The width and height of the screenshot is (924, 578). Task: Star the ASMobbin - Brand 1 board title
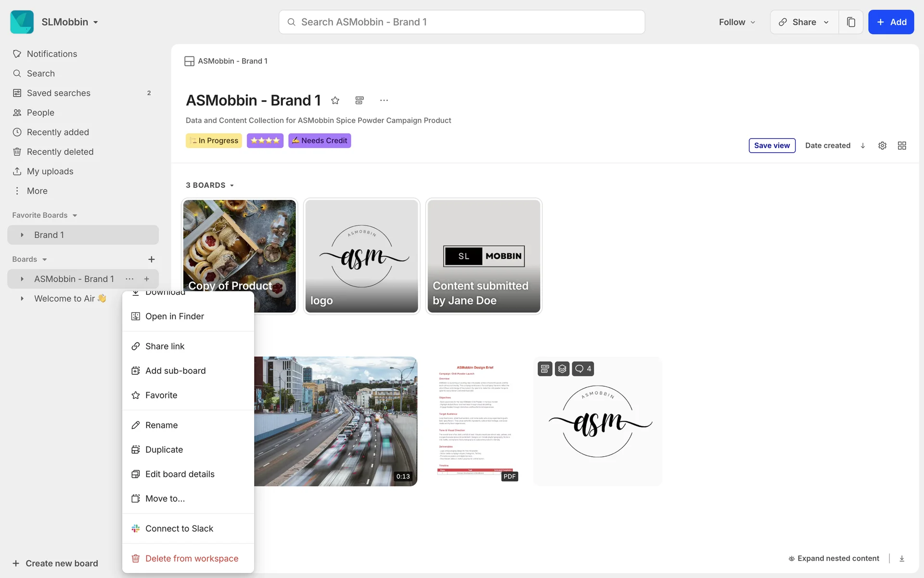click(x=335, y=100)
